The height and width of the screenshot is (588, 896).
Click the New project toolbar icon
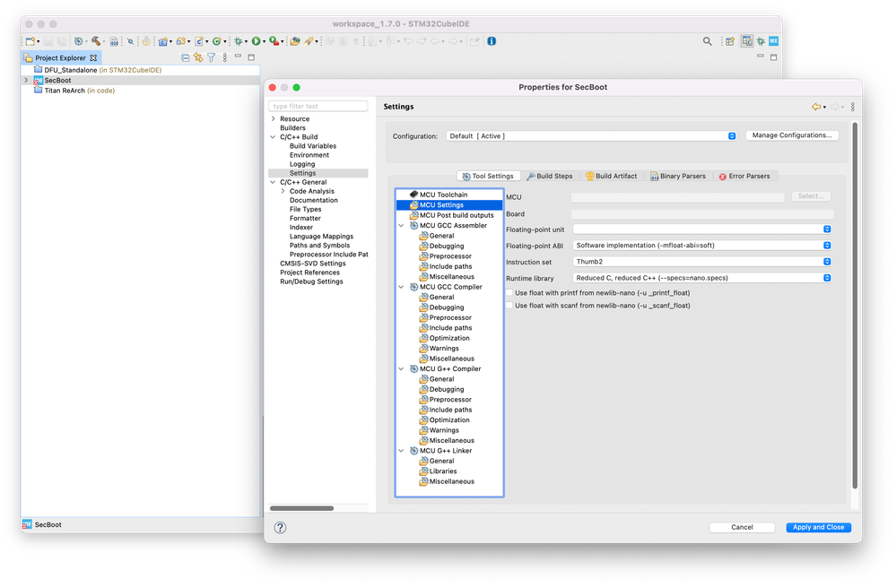coord(30,41)
